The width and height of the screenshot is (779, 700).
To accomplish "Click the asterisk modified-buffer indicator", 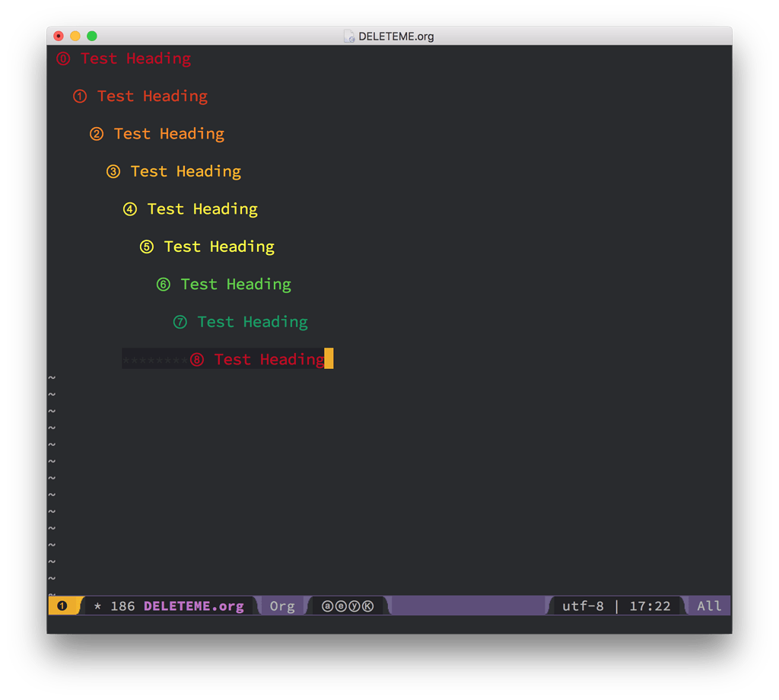I will (97, 606).
